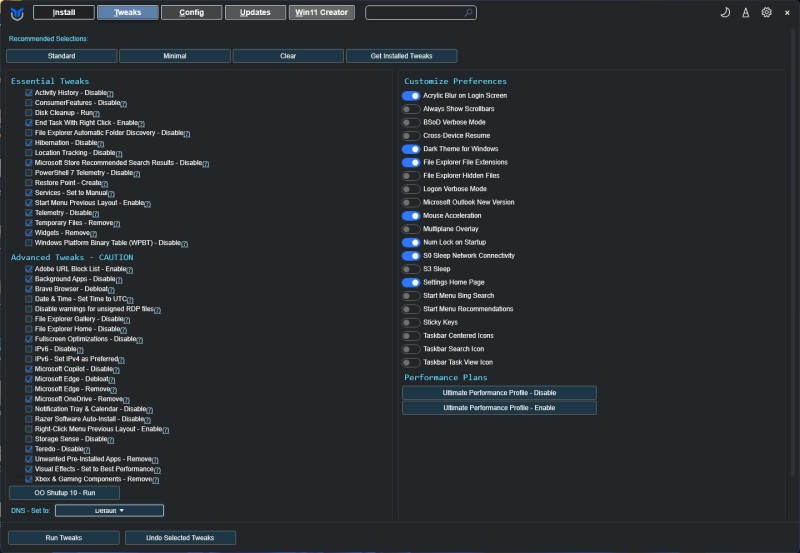
Task: Open help icon next to Telemetry - Disable
Action: coord(96,214)
